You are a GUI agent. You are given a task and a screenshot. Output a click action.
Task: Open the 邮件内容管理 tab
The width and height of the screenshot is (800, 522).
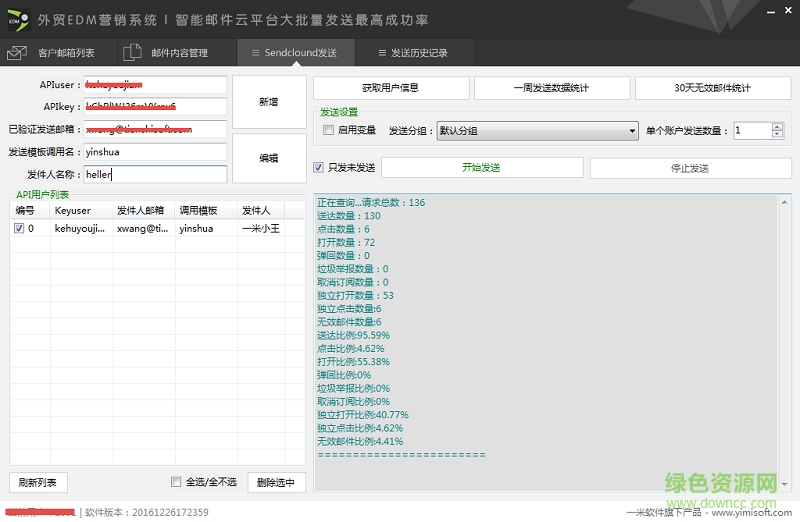[x=179, y=53]
